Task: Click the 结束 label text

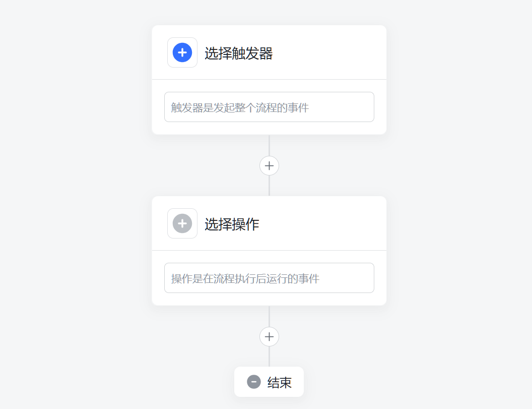Action: pos(279,382)
